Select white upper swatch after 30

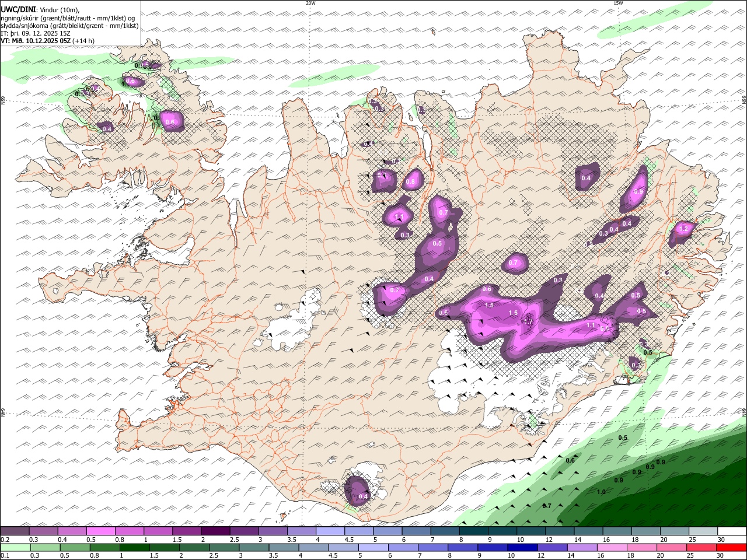click(732, 531)
